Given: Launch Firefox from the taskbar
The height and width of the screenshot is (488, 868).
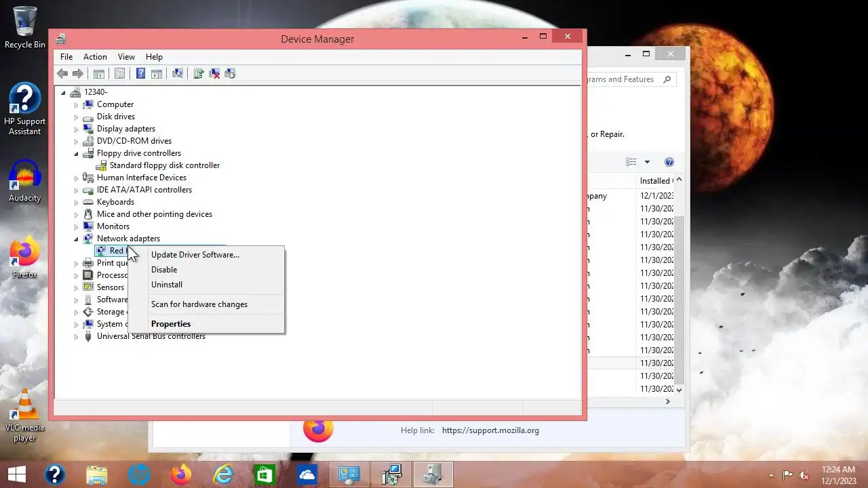Looking at the screenshot, I should 181,474.
